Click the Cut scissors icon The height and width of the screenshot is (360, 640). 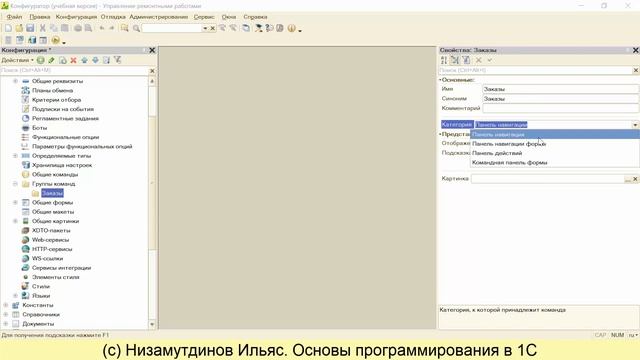click(42, 28)
